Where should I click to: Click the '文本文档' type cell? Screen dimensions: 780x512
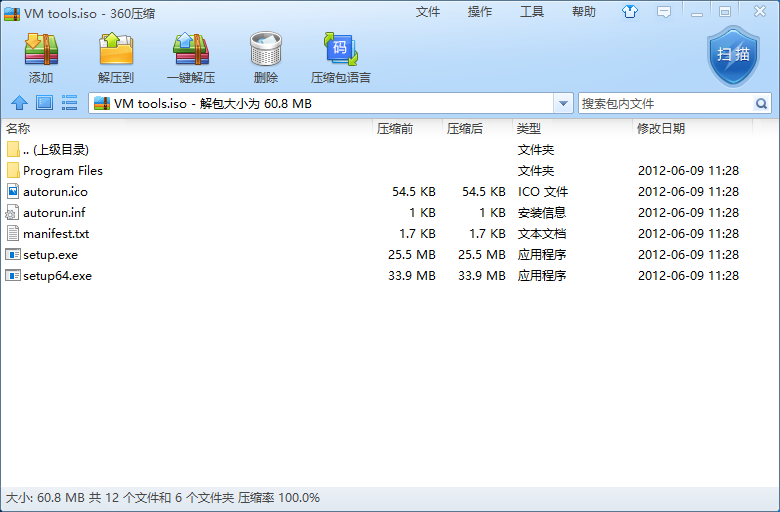coord(542,233)
